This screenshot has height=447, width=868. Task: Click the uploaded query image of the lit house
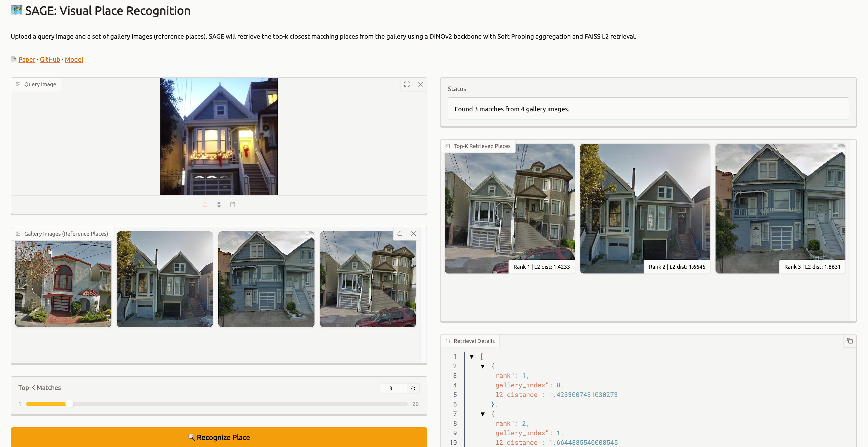tap(219, 137)
